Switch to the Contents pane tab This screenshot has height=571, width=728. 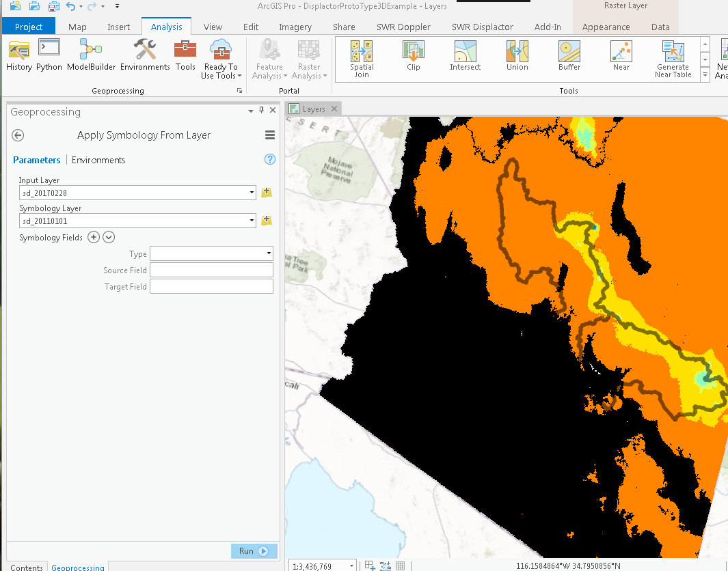[27, 567]
